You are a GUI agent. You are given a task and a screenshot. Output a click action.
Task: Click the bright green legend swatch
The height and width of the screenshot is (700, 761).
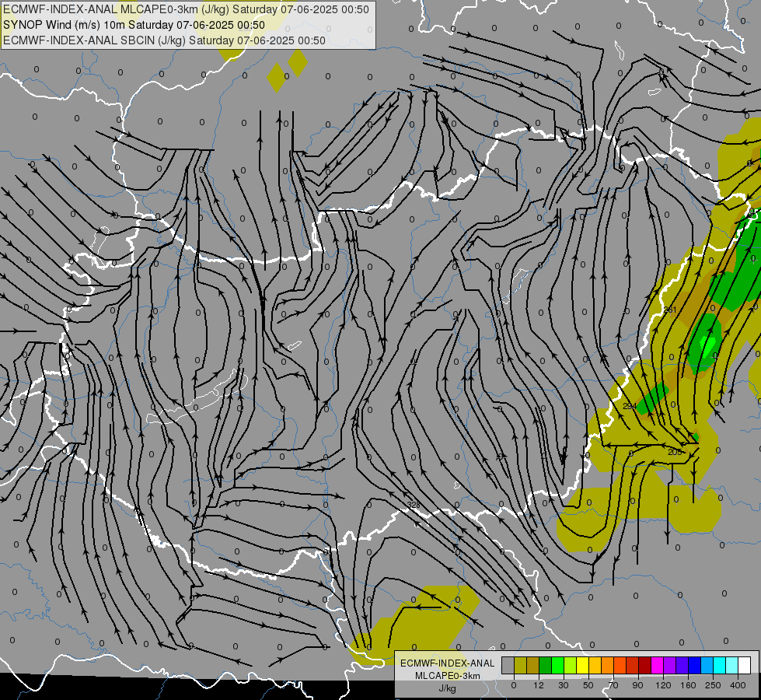coord(557,665)
